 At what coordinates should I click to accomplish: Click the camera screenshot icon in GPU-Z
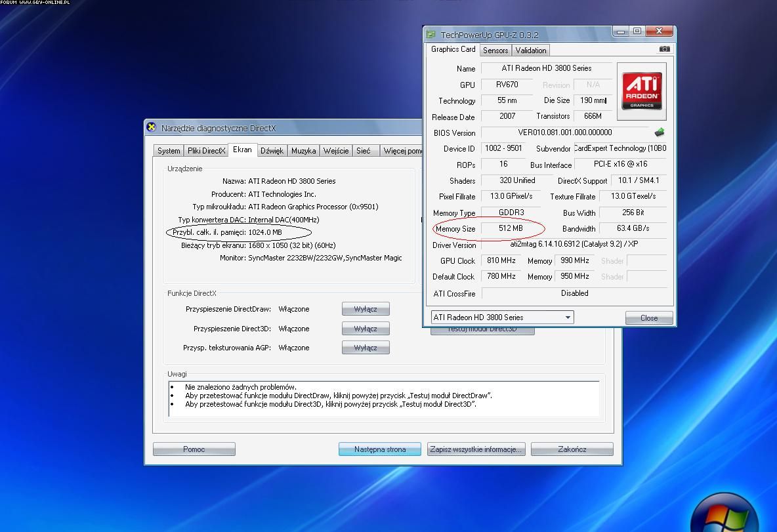point(664,49)
